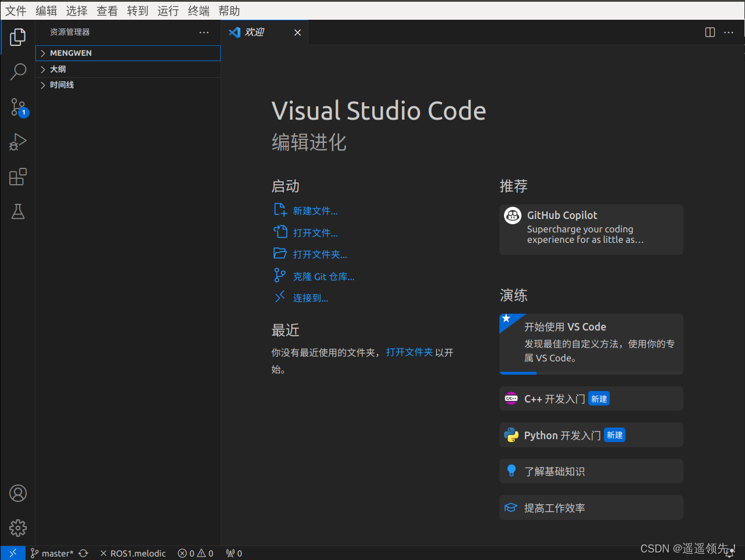
Task: Open the Testing flask icon
Action: coord(17,211)
